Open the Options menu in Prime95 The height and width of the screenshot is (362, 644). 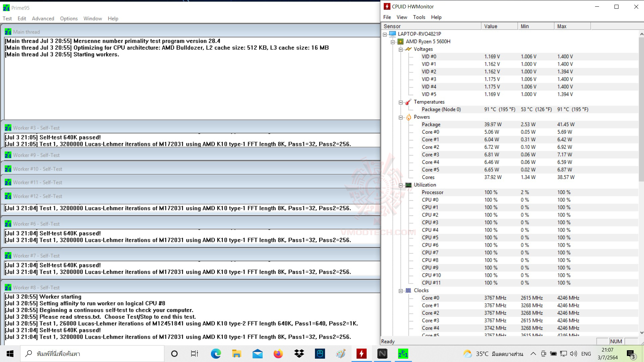click(x=69, y=18)
